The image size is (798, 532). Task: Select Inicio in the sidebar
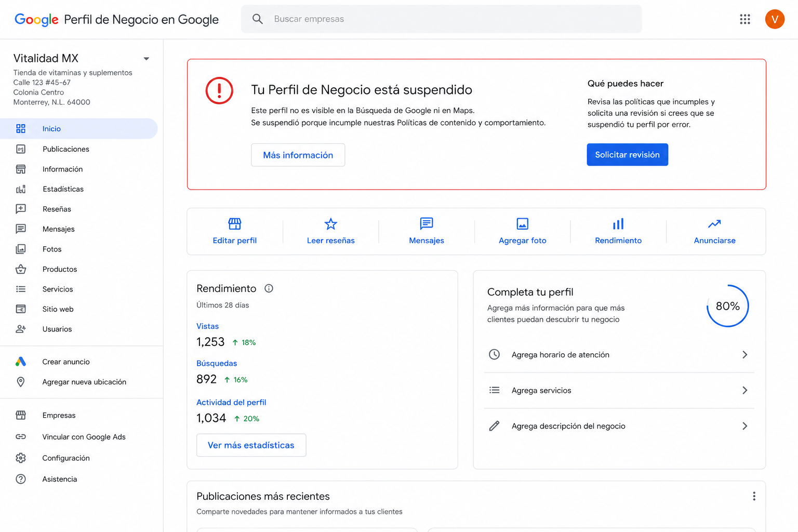(79, 129)
